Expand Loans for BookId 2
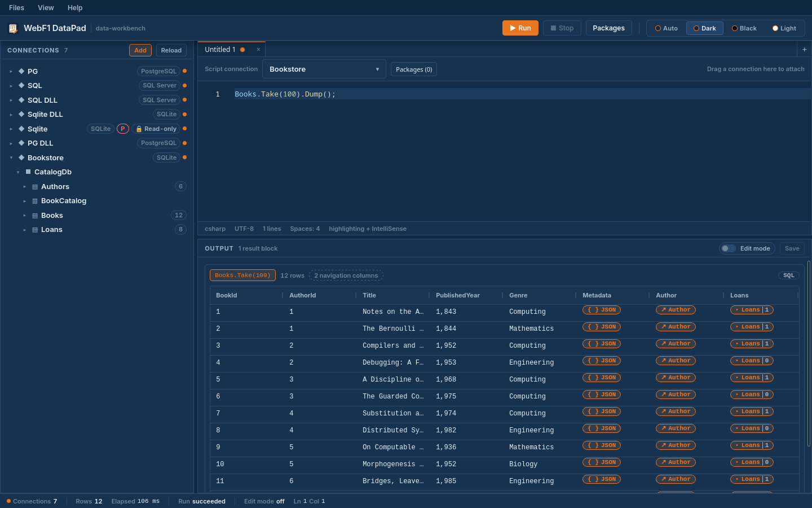The height and width of the screenshot is (508, 812). pos(752,327)
